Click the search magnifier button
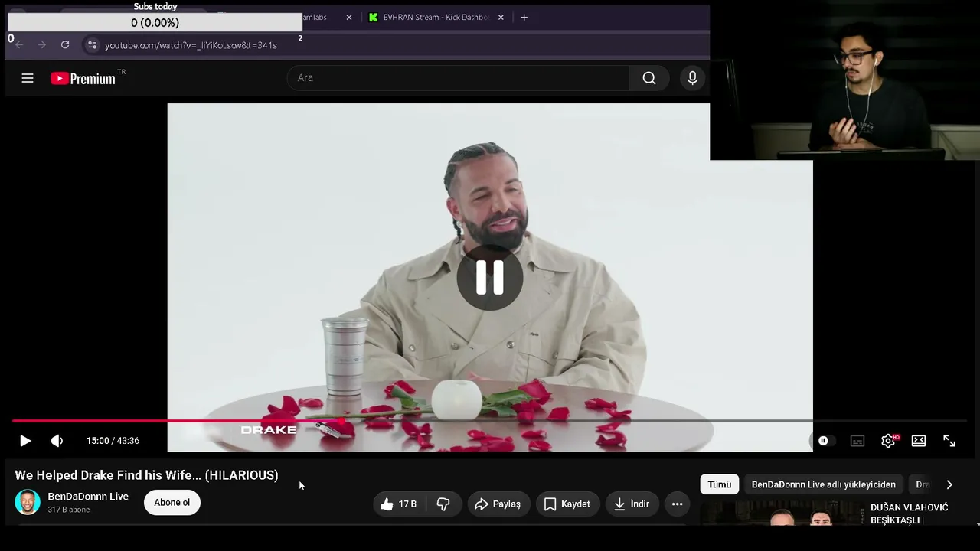This screenshot has width=980, height=551. point(649,78)
